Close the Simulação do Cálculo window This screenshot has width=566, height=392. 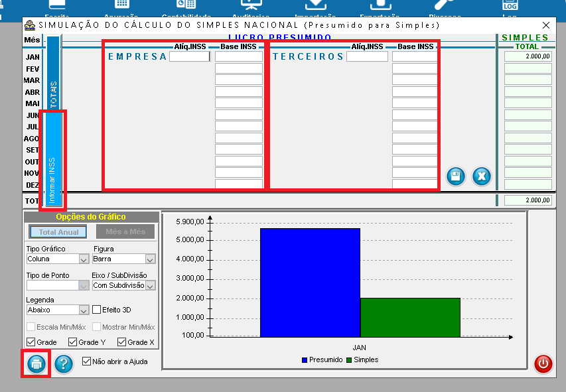tap(546, 25)
